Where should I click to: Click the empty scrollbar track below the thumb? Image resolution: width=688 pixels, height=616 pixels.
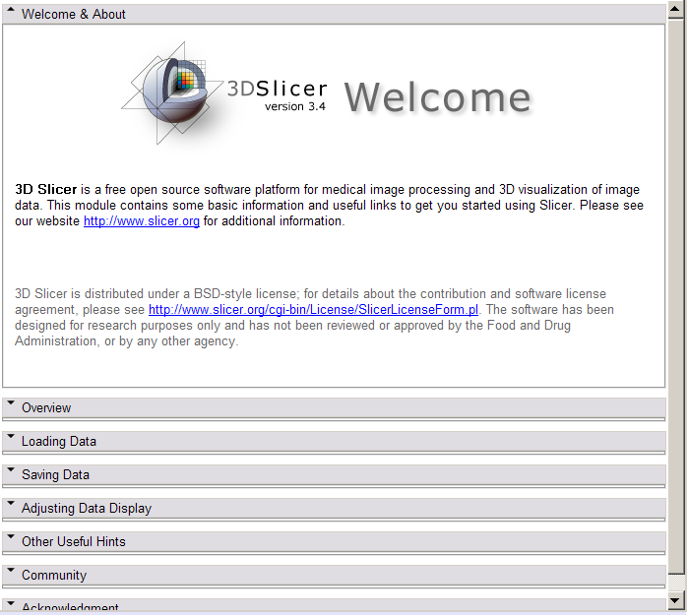coord(675,583)
